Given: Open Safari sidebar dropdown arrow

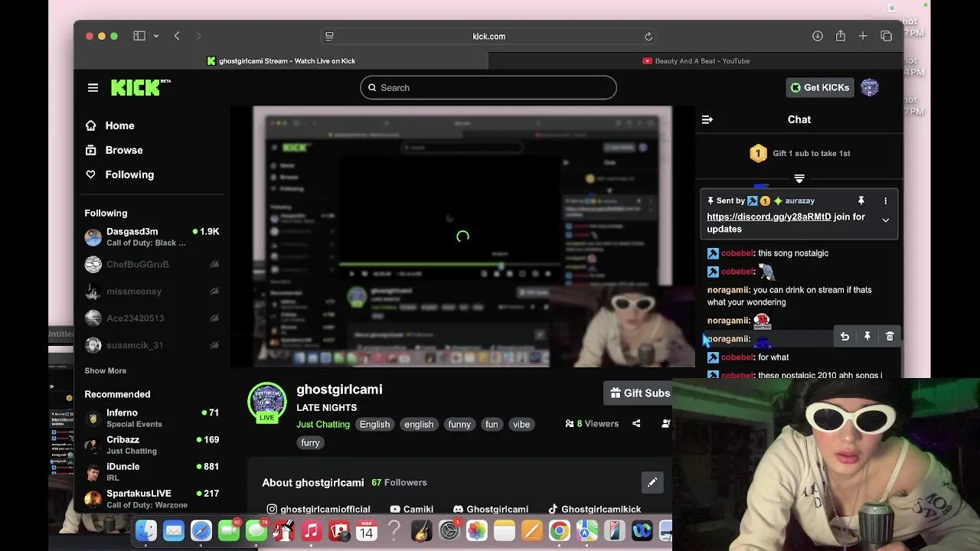Looking at the screenshot, I should tap(156, 36).
